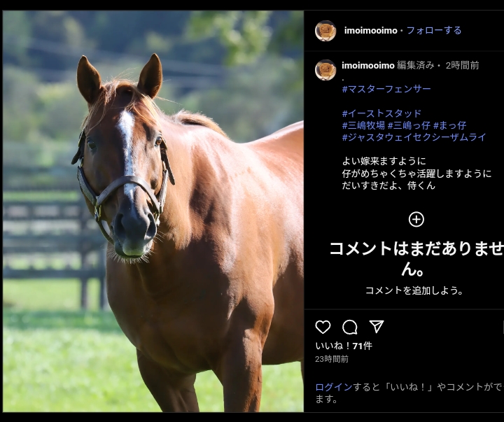Open the imoimooimo username in the caption
Viewport: 504px width, 422px height.
tap(368, 66)
